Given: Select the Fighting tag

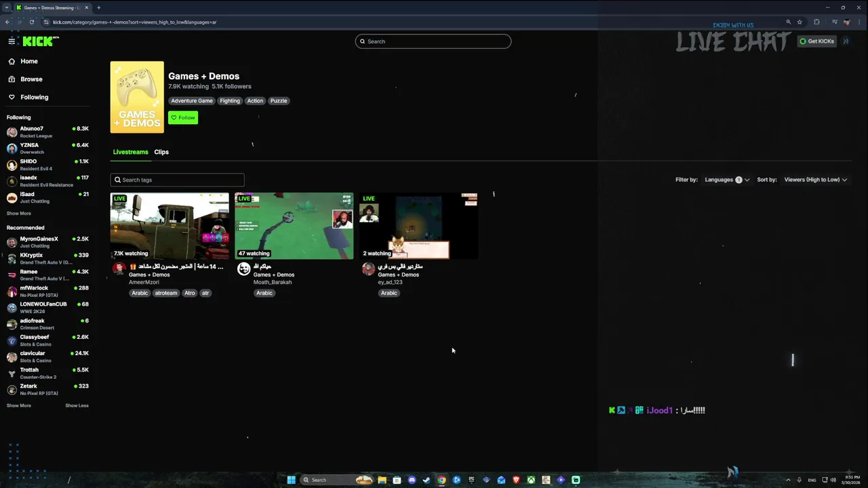Looking at the screenshot, I should pyautogui.click(x=230, y=100).
